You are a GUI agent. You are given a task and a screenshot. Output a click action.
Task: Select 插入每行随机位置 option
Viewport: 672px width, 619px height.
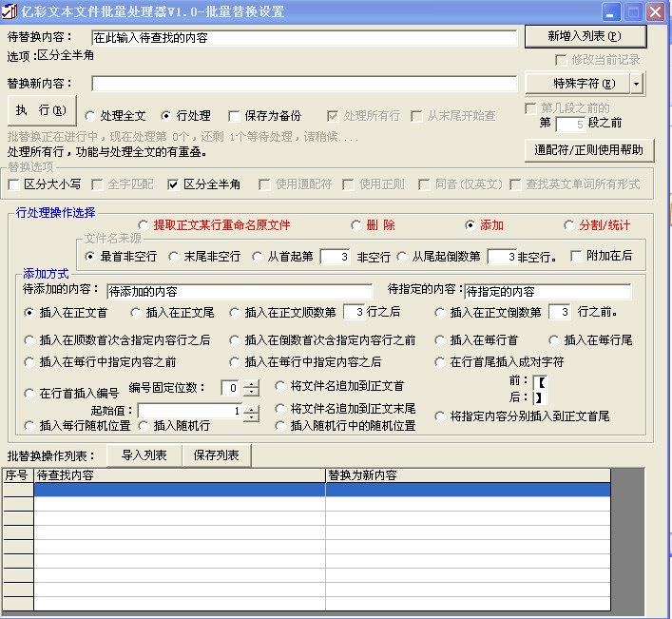pyautogui.click(x=78, y=426)
